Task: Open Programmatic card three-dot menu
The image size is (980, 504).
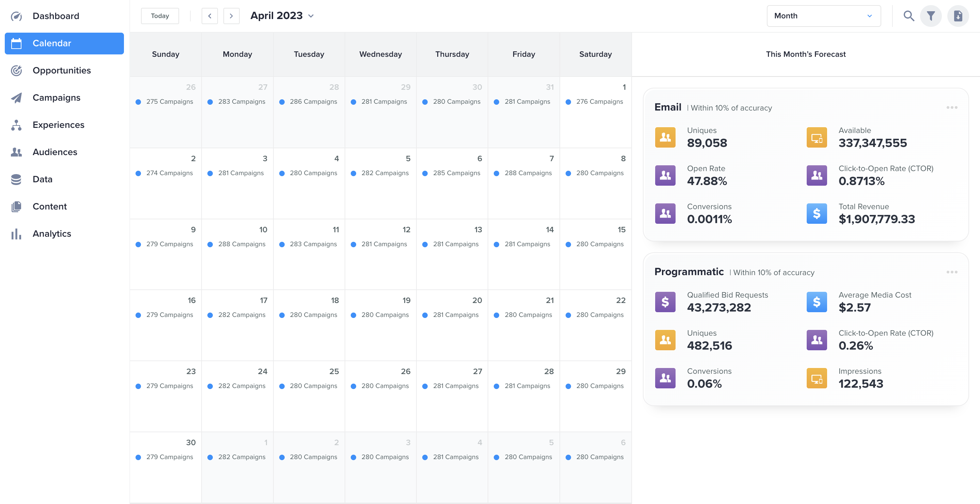Action: tap(951, 272)
